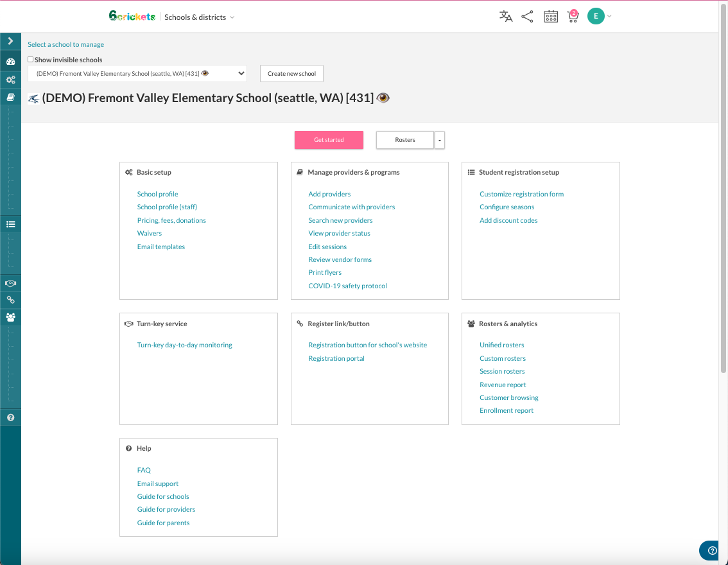Enable the Show invisible schools checkbox
Viewport: 728px width, 565px height.
pos(31,60)
